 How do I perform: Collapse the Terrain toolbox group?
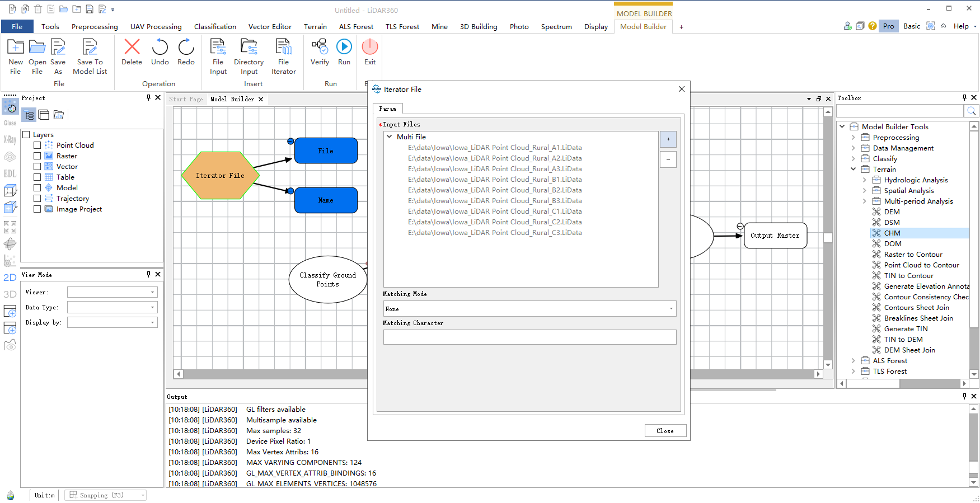[x=853, y=170]
